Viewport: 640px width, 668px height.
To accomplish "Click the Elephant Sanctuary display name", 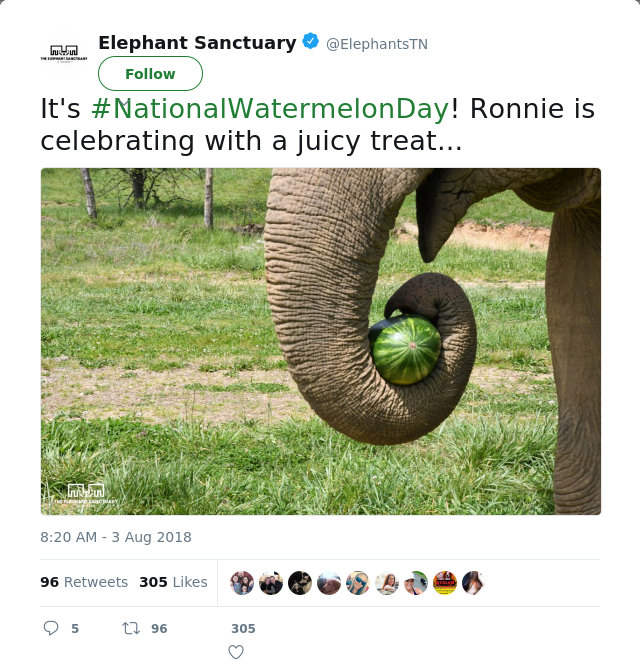I will (197, 43).
